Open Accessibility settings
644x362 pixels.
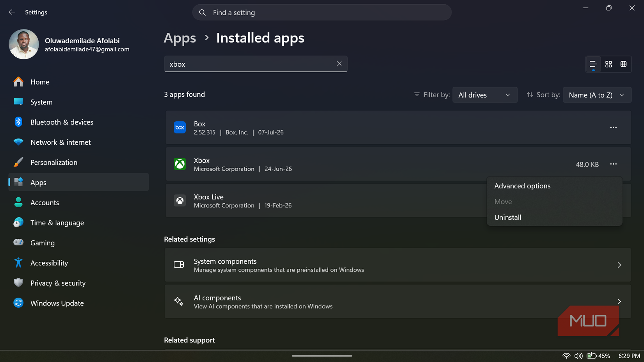(78, 263)
